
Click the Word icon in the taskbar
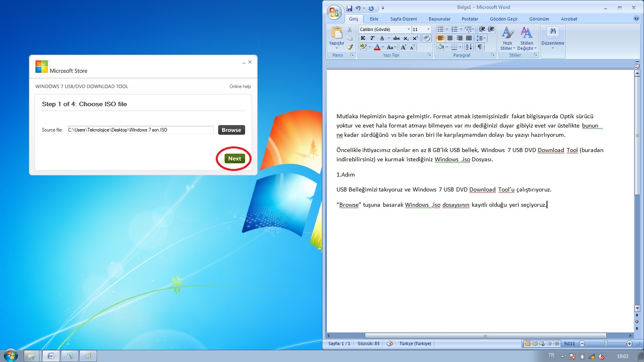(x=51, y=356)
